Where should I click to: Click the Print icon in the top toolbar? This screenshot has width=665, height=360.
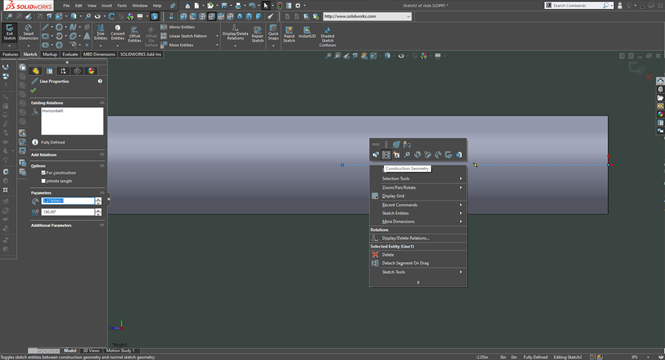tap(238, 6)
